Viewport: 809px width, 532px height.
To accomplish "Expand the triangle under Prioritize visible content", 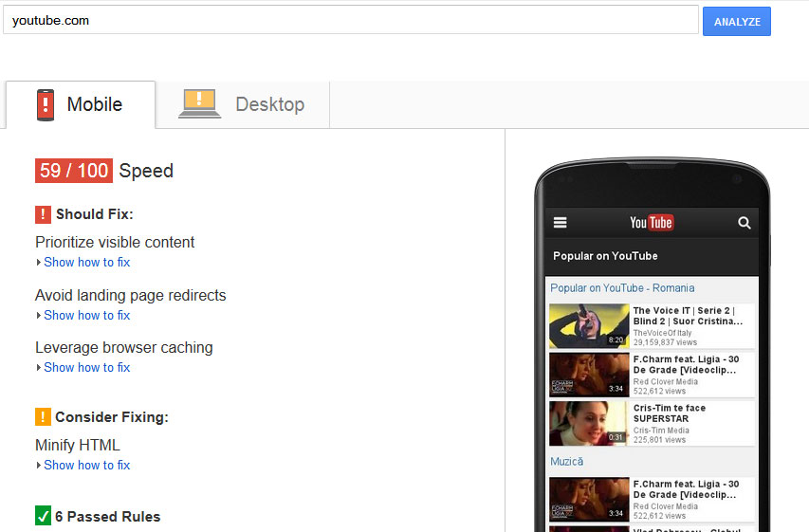I will pos(39,262).
